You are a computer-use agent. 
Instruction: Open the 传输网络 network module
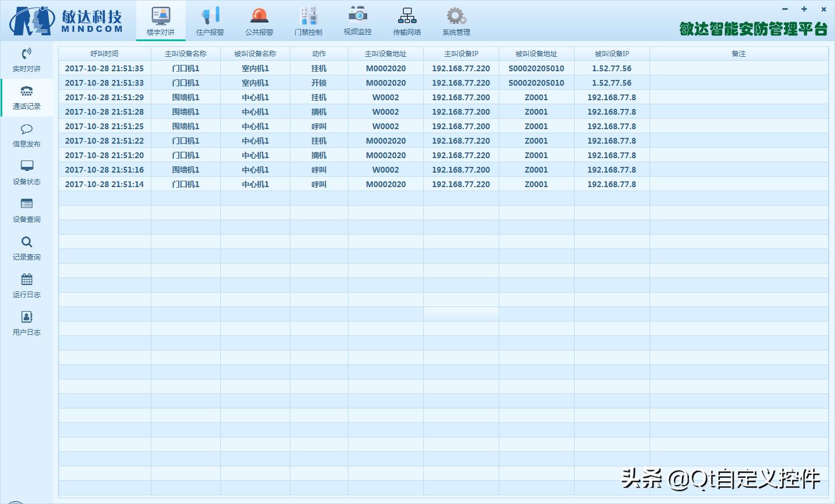coord(406,20)
